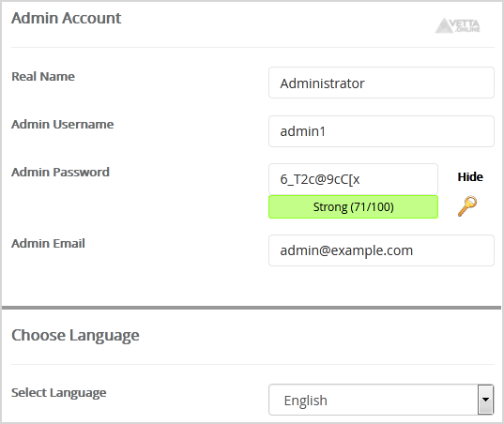Click the green Strong (71/100) strength bar
Image resolution: width=504 pixels, height=424 pixels.
click(353, 207)
